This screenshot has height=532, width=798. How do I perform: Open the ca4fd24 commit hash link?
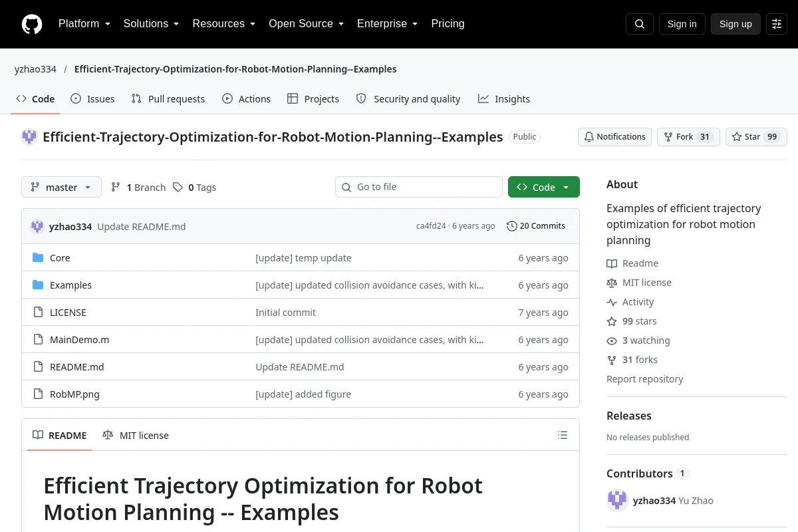(431, 226)
